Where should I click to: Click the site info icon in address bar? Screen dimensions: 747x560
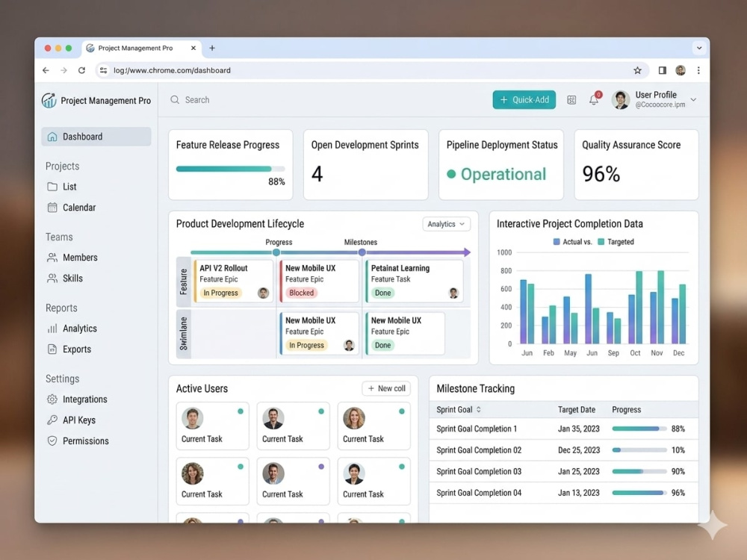coord(103,70)
